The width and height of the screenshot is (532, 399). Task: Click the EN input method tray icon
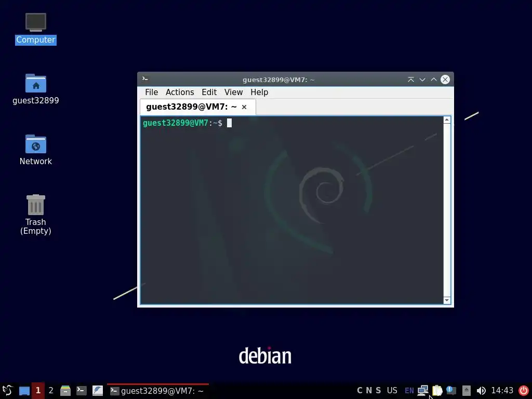click(x=409, y=391)
